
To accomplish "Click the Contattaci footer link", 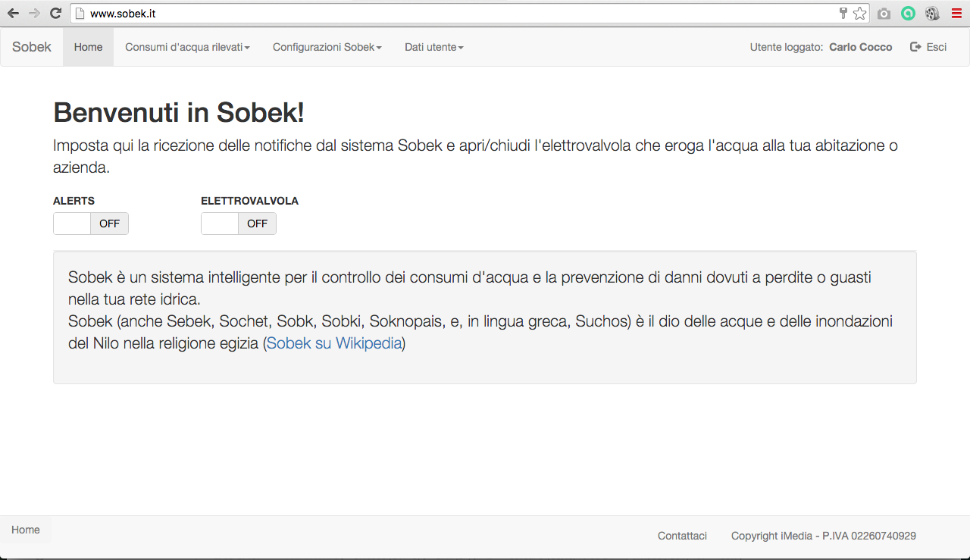I will (x=682, y=536).
